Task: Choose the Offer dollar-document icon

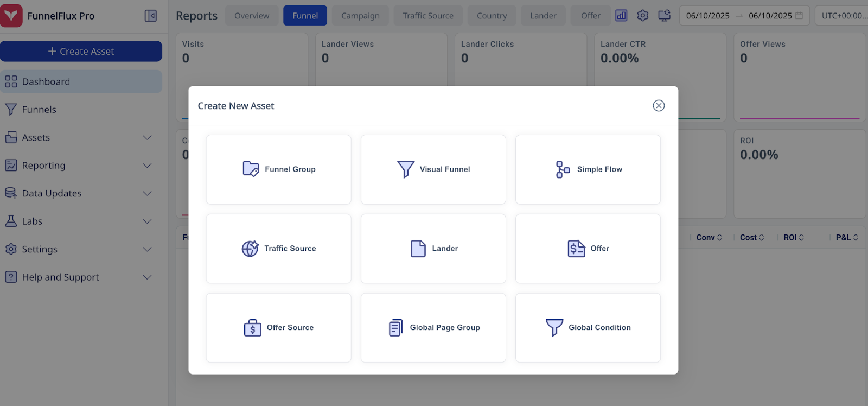Action: tap(576, 249)
